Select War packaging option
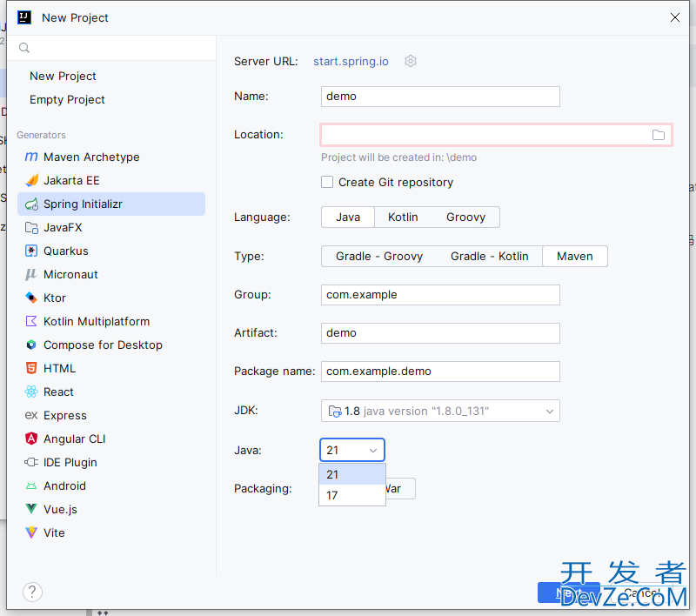The image size is (696, 616). pos(400,489)
